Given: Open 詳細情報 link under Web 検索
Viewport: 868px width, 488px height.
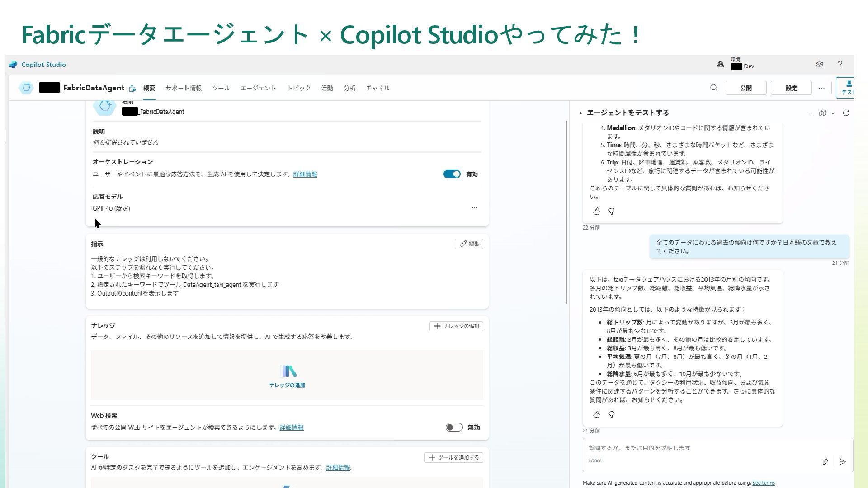Looking at the screenshot, I should pos(292,427).
